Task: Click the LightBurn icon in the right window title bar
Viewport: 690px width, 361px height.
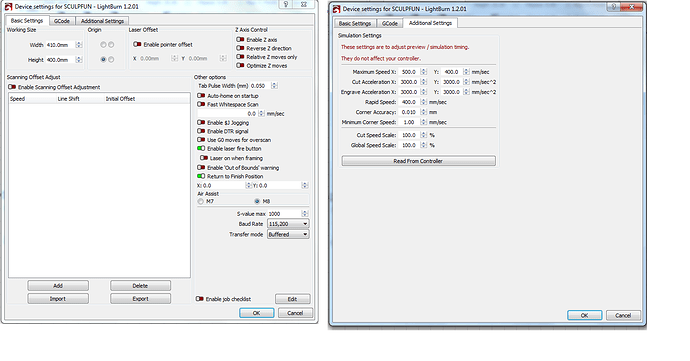Action: coord(337,9)
